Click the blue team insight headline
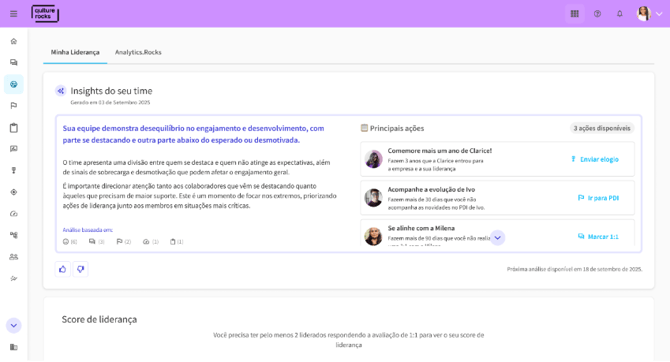 pos(193,134)
